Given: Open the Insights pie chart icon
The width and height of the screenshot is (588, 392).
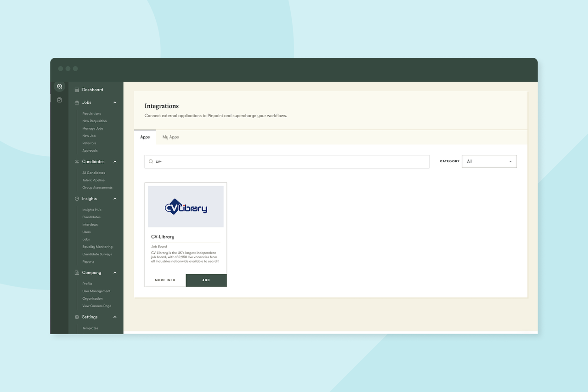Looking at the screenshot, I should [76, 199].
